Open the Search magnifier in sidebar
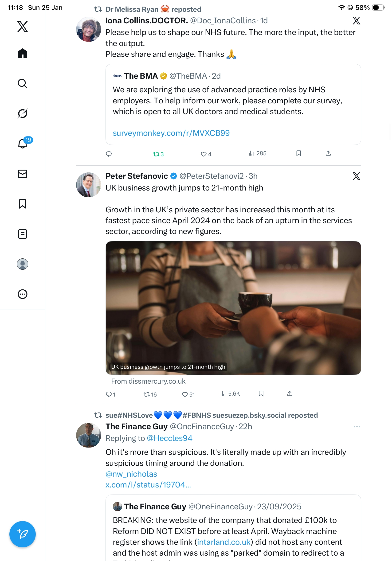Viewport: 392px width, 561px height. coord(23,84)
